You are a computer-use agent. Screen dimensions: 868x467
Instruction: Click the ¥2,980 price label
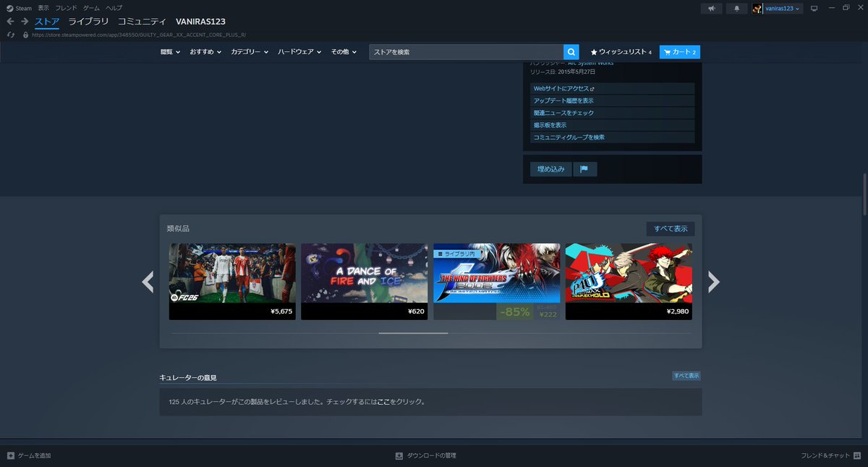pos(678,312)
